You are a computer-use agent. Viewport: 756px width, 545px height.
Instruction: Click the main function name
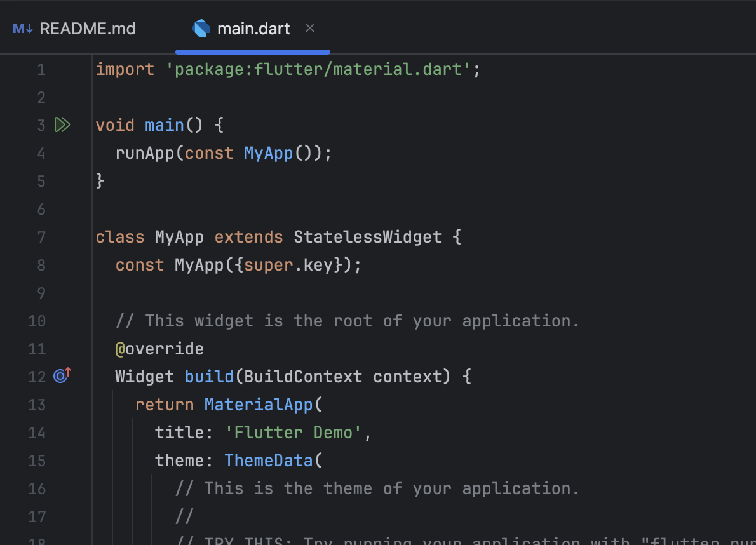165,125
